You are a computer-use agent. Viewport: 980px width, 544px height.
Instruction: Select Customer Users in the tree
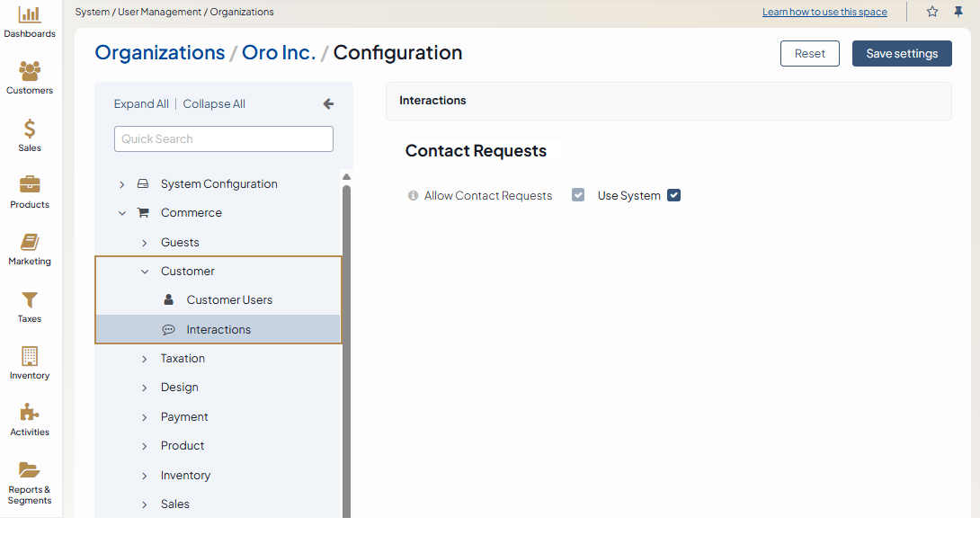point(229,300)
